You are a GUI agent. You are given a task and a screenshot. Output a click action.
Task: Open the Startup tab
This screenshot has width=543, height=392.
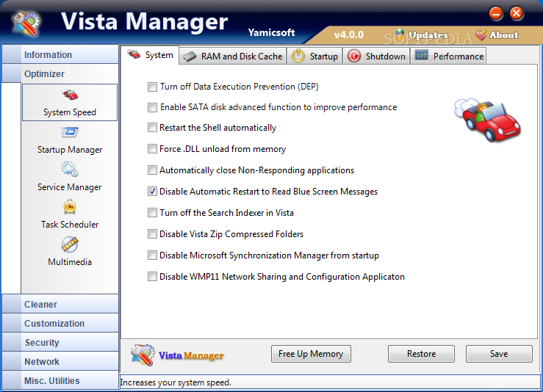coord(314,56)
